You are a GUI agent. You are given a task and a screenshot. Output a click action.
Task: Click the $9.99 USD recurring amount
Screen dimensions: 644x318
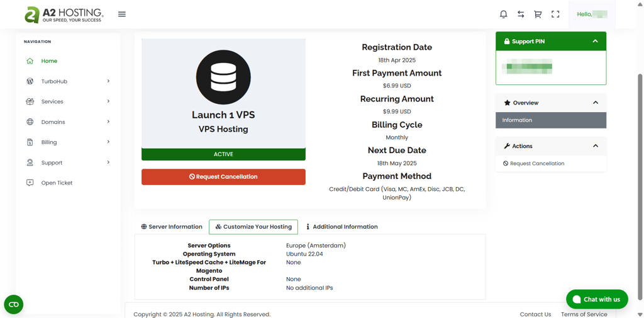tap(397, 111)
